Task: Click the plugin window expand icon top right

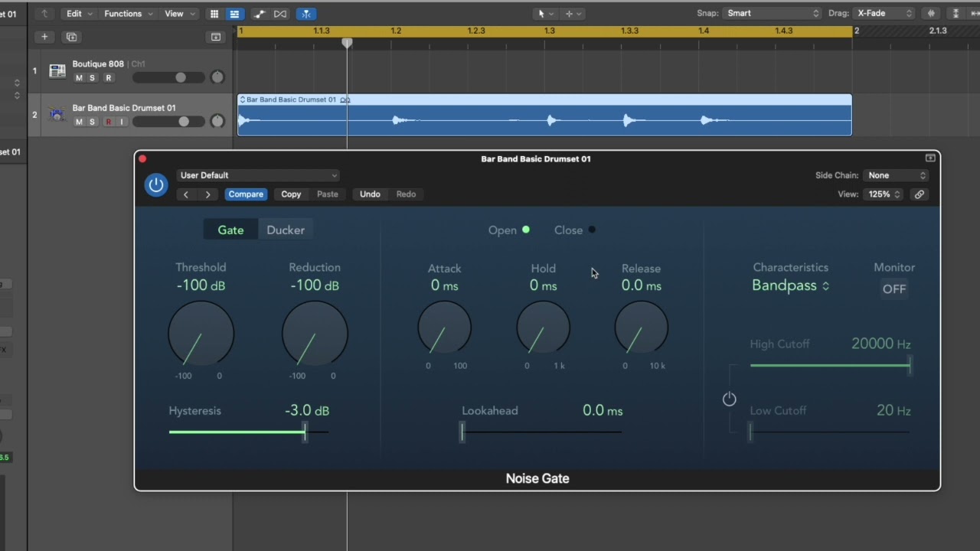Action: pos(930,158)
